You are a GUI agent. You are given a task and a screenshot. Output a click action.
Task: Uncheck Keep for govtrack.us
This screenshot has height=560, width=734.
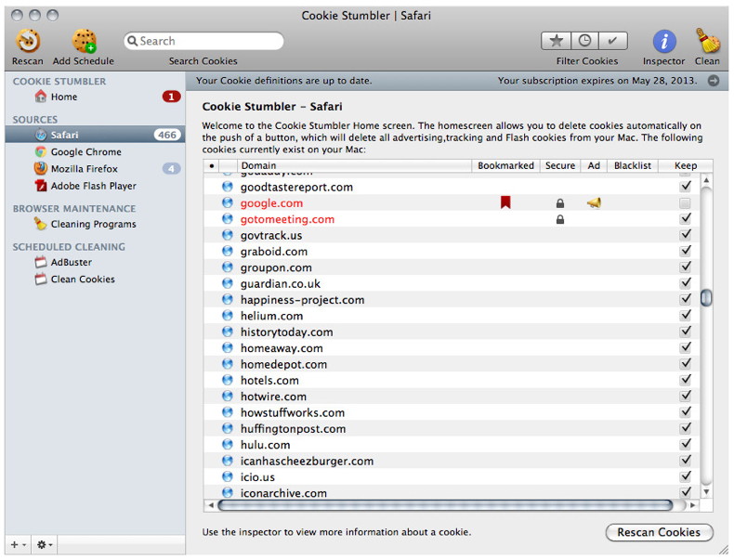(686, 235)
